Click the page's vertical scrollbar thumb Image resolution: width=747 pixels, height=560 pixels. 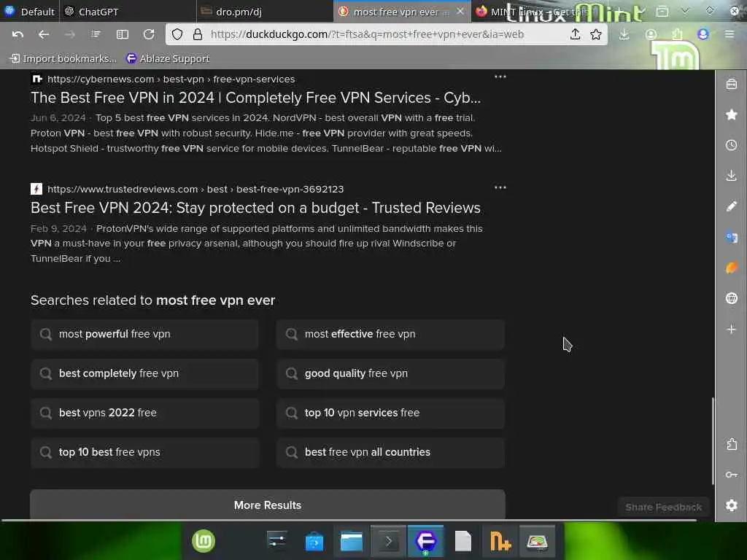click(x=713, y=441)
